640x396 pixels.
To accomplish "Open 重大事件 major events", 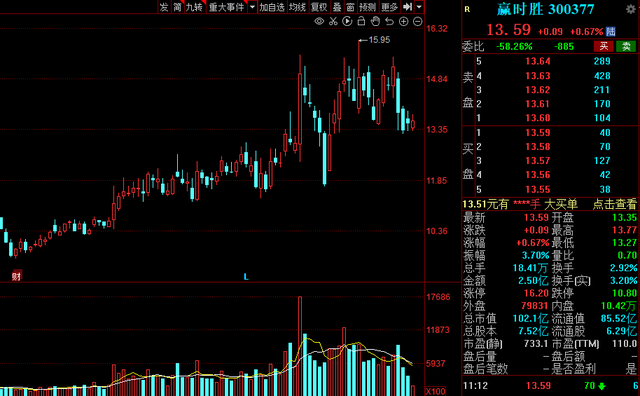I will pos(227,7).
